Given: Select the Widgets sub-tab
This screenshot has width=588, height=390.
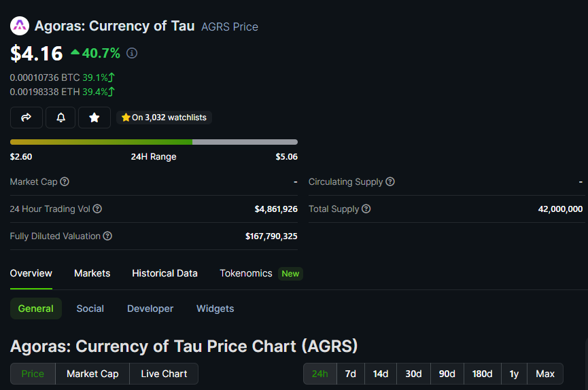Looking at the screenshot, I should pos(215,308).
